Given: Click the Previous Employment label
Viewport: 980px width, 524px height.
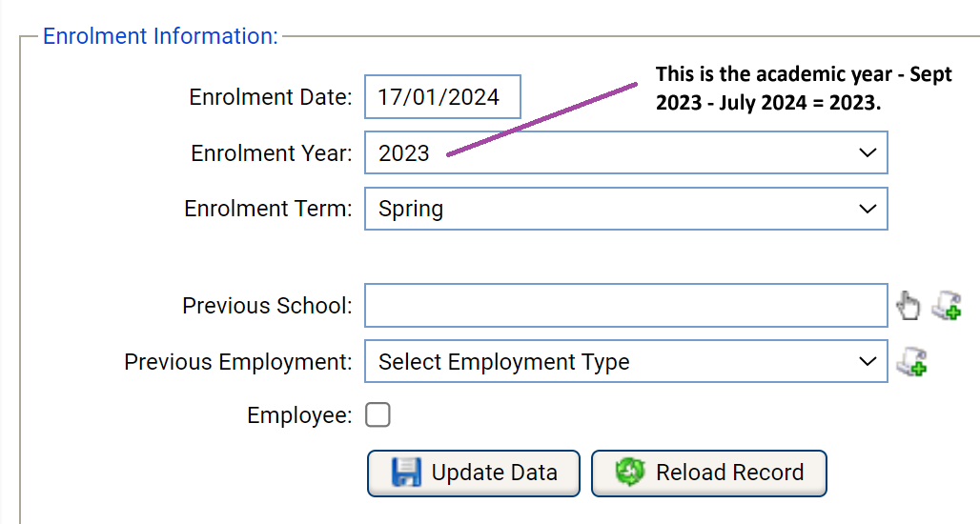Looking at the screenshot, I should [x=238, y=363].
